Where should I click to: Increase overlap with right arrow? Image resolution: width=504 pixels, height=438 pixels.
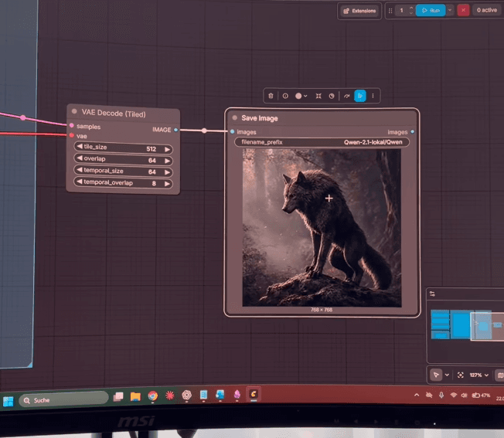pos(167,161)
